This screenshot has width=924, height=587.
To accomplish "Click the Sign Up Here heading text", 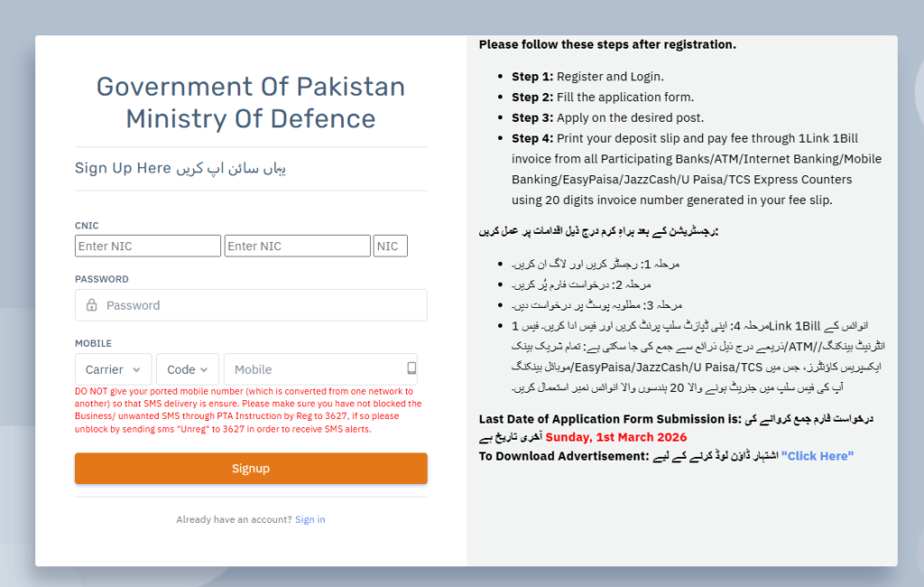I will pyautogui.click(x=123, y=168).
